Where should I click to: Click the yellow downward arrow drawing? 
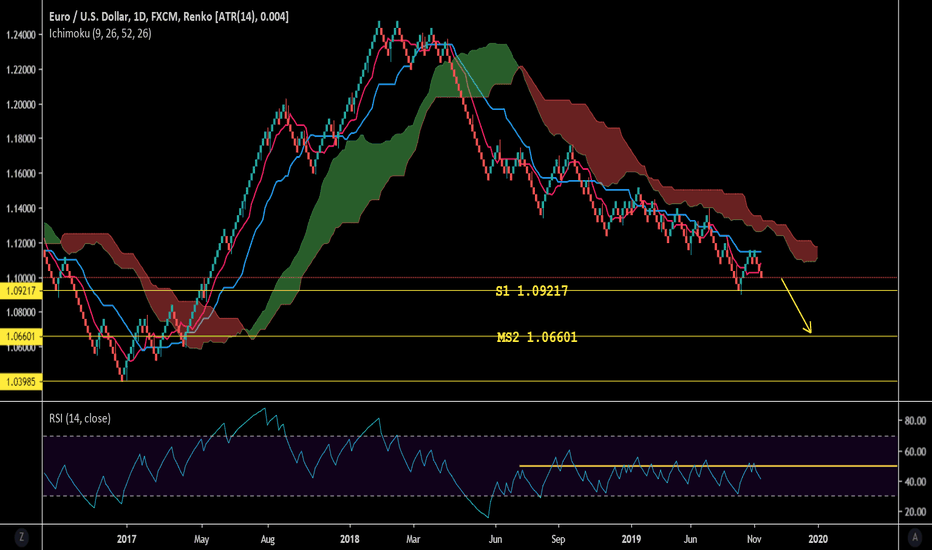coord(798,306)
